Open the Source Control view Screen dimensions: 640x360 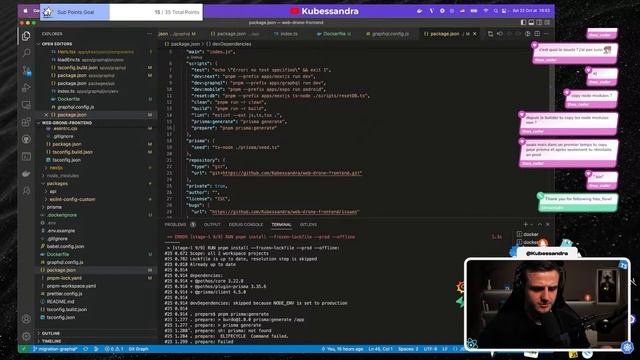[26, 71]
